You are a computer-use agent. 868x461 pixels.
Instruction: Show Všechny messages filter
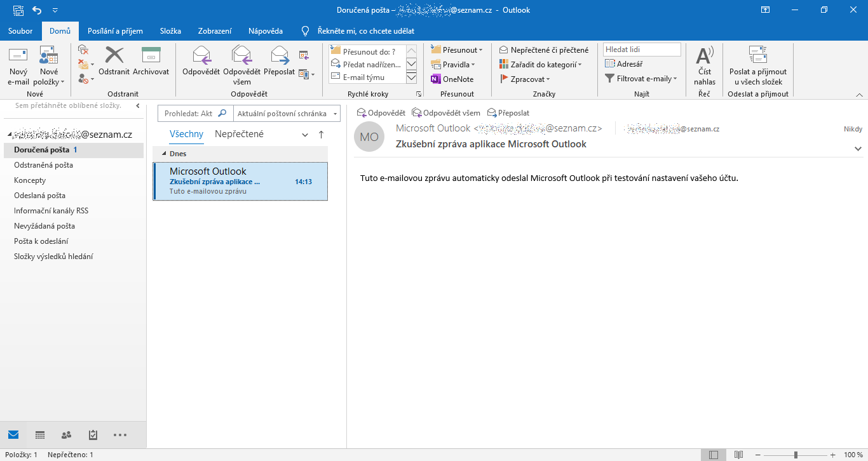(x=186, y=134)
